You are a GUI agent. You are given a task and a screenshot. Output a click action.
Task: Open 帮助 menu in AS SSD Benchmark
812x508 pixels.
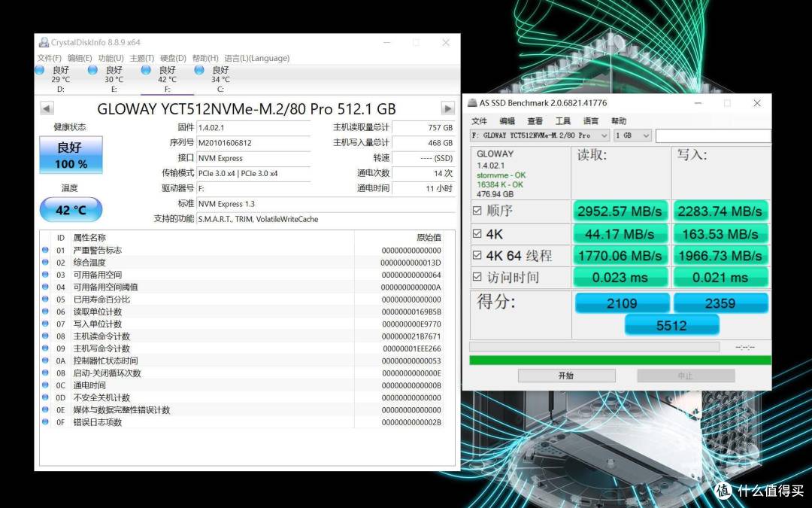[x=619, y=120]
